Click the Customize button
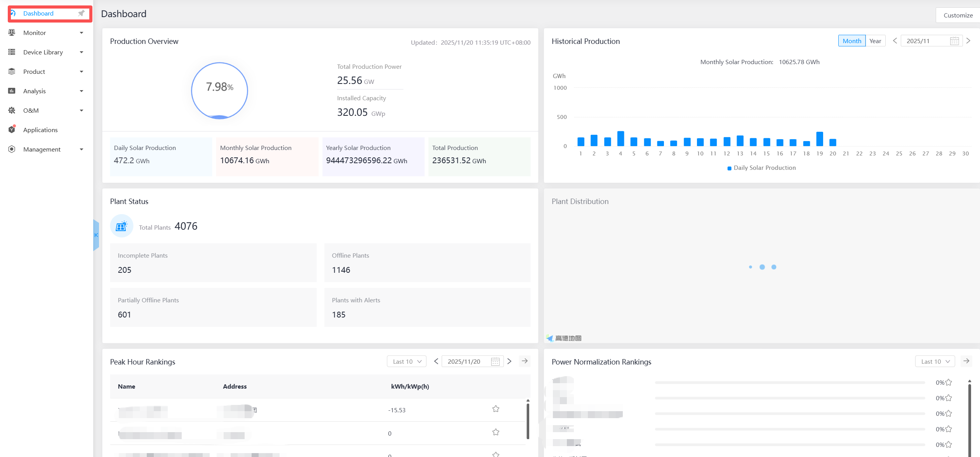 pyautogui.click(x=958, y=16)
